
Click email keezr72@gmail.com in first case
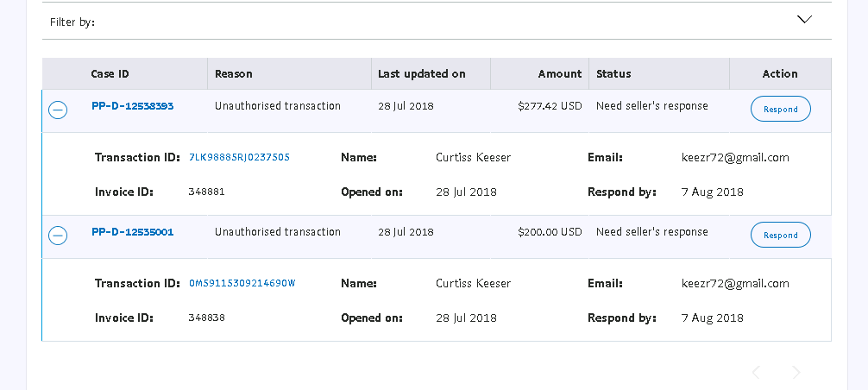pyautogui.click(x=735, y=158)
